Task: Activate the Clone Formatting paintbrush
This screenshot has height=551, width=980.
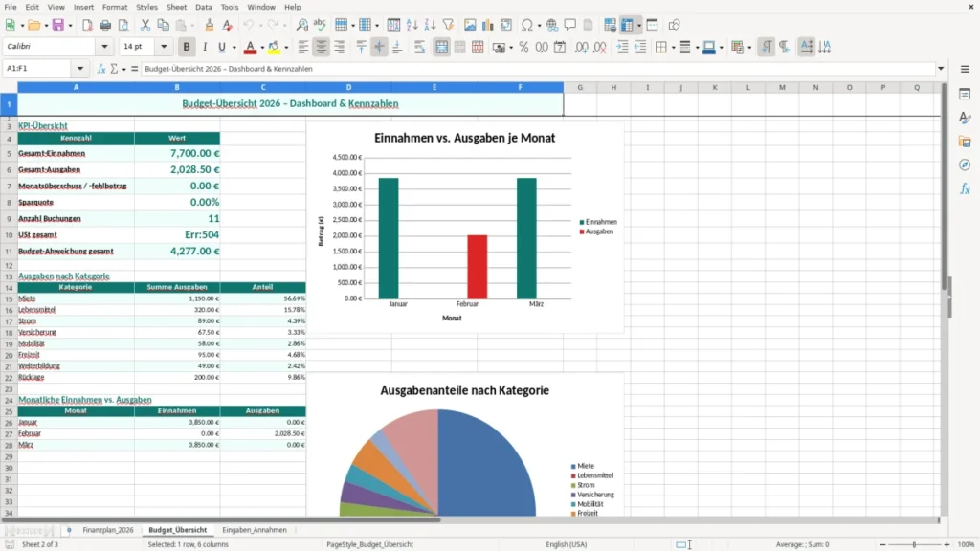Action: coord(210,25)
